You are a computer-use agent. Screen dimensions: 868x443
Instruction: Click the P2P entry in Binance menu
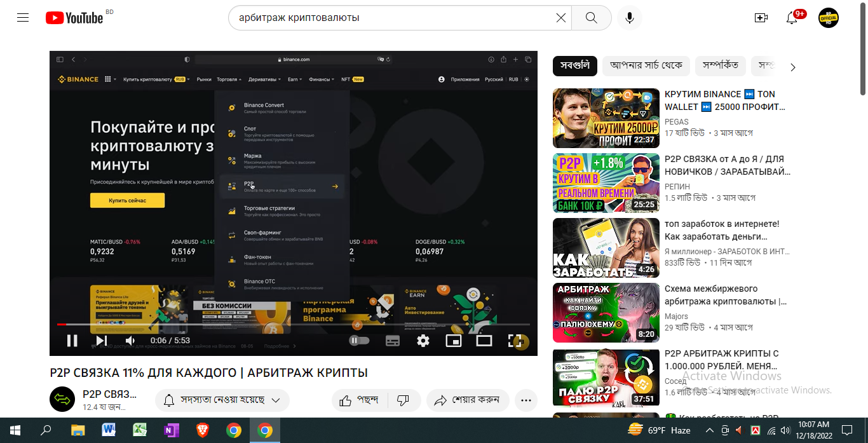(x=281, y=186)
